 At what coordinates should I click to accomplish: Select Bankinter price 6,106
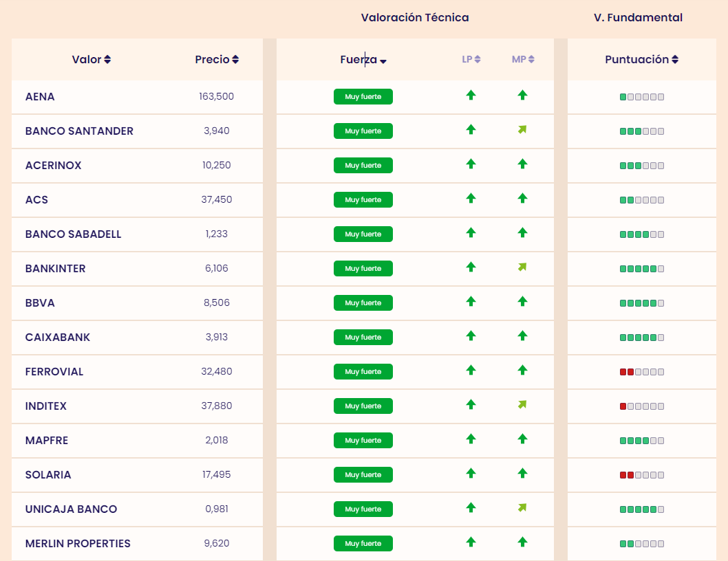coord(216,268)
